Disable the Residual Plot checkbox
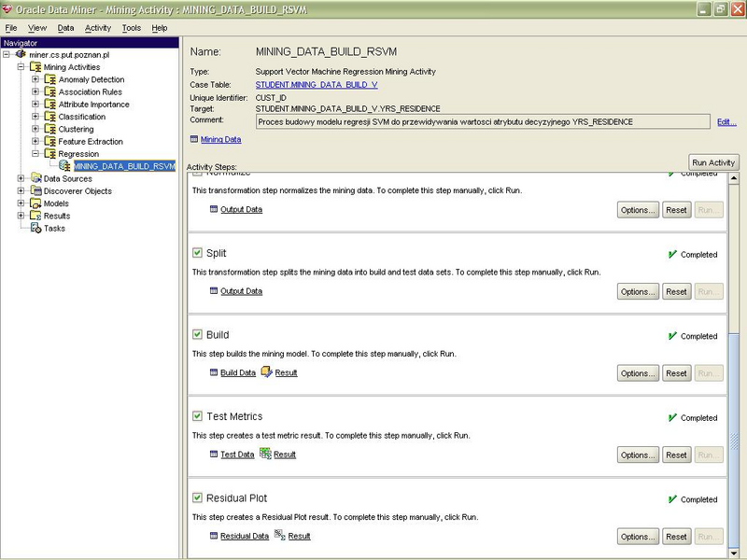This screenshot has height=560, width=747. coord(197,498)
